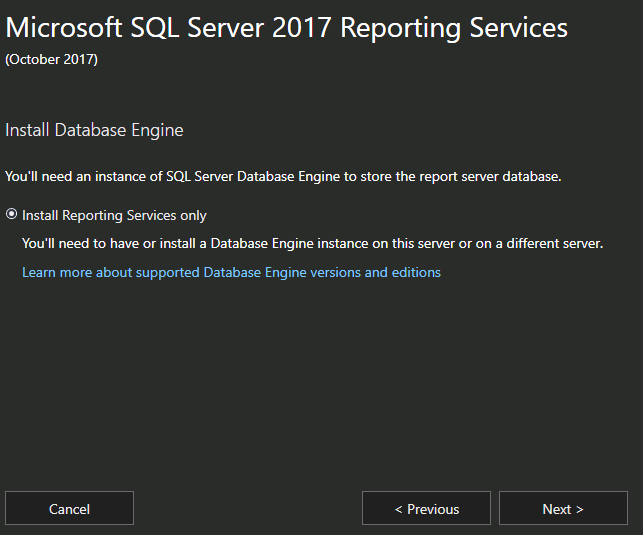
Task: Click the words "Reporting Services" in the title
Action: pyautogui.click(x=454, y=28)
